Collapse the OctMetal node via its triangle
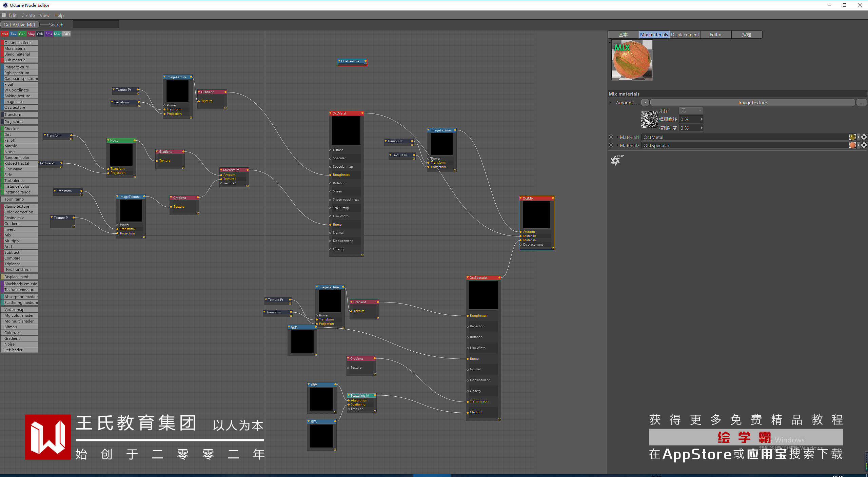Viewport: 868px width, 477px height. coord(331,113)
